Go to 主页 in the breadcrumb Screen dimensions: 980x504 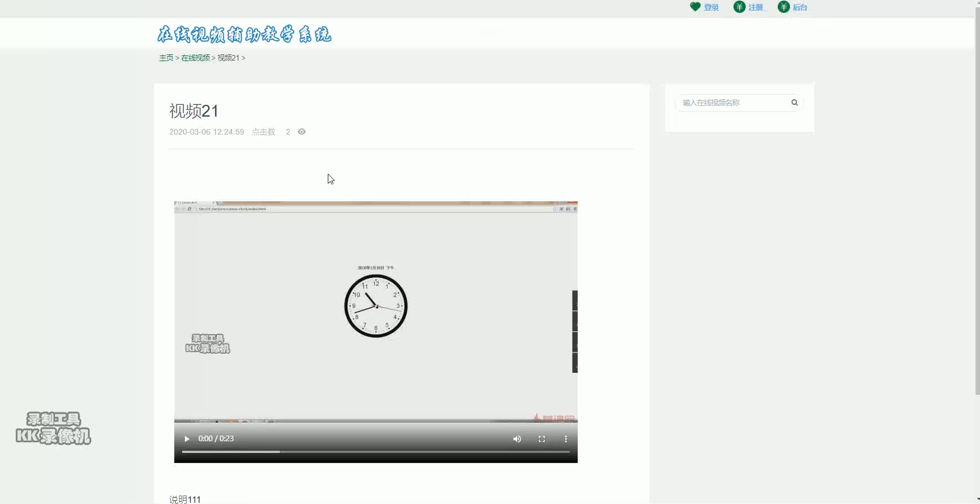pos(166,58)
